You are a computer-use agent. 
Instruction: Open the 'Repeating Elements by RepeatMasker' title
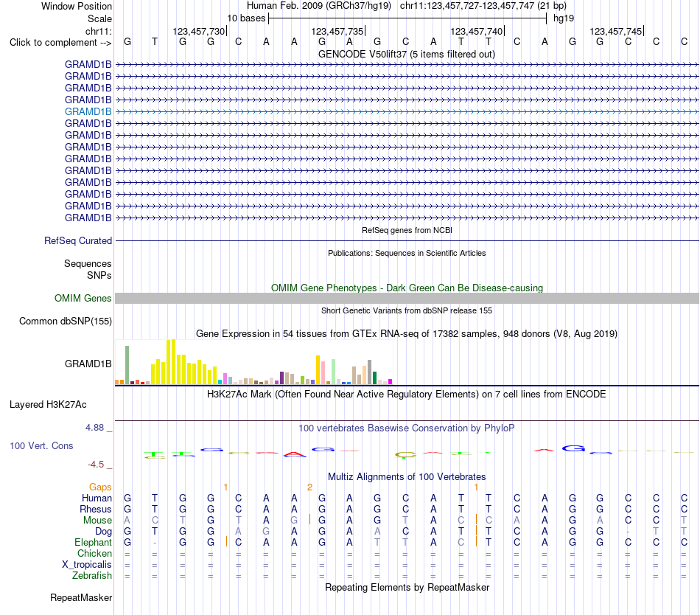[x=407, y=587]
